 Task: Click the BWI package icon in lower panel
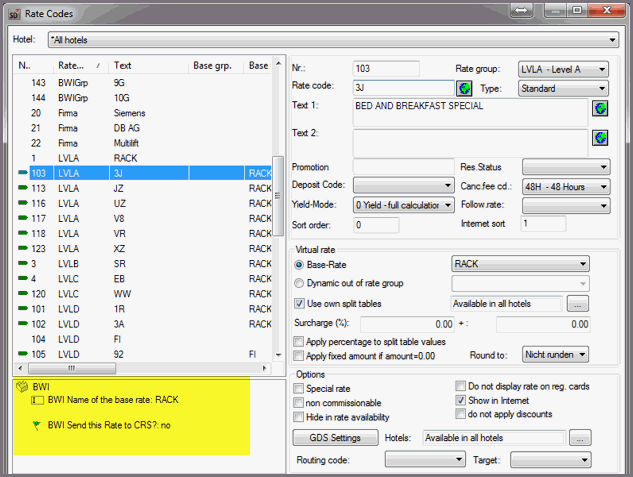coord(21,384)
